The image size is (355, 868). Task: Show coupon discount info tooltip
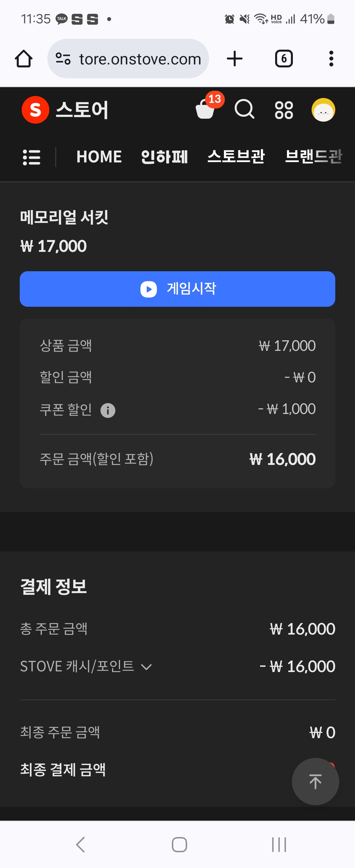point(108,410)
